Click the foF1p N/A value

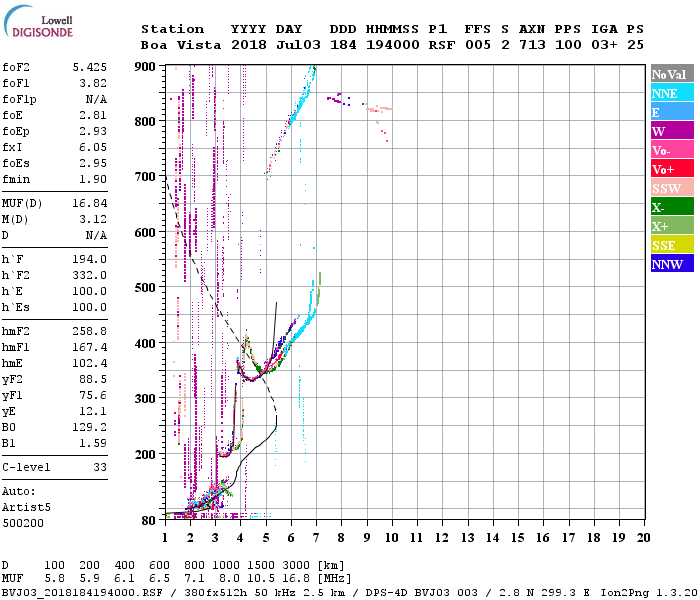pos(96,99)
